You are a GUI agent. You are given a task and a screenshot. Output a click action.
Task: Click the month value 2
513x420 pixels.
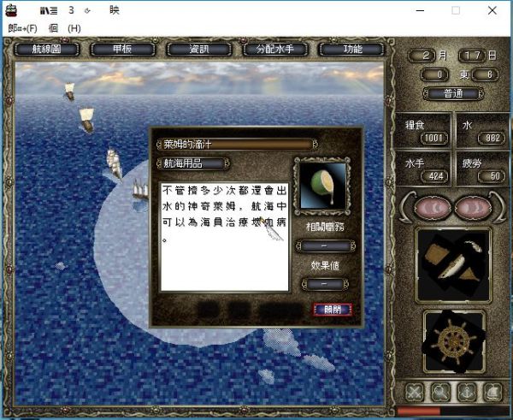(x=423, y=56)
